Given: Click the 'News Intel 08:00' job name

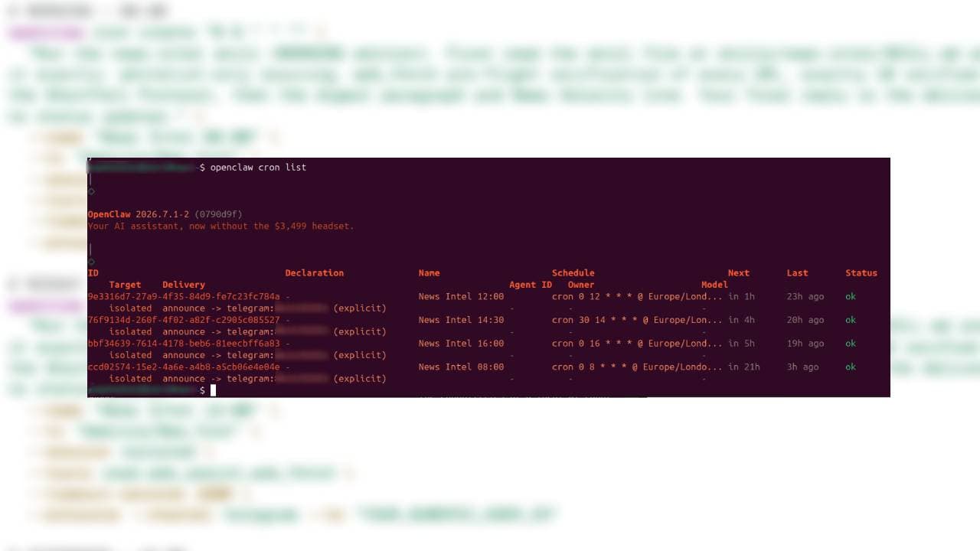Looking at the screenshot, I should pyautogui.click(x=462, y=367).
